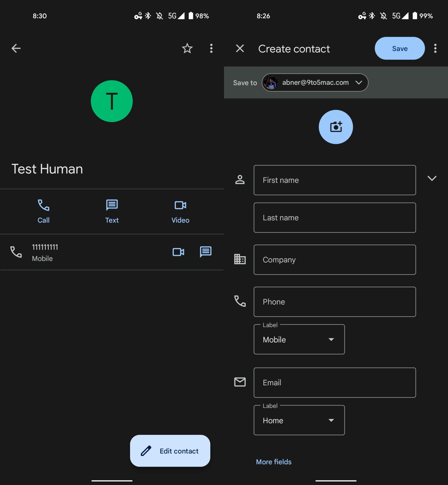Tap the 8:30 clock in status bar

click(40, 16)
